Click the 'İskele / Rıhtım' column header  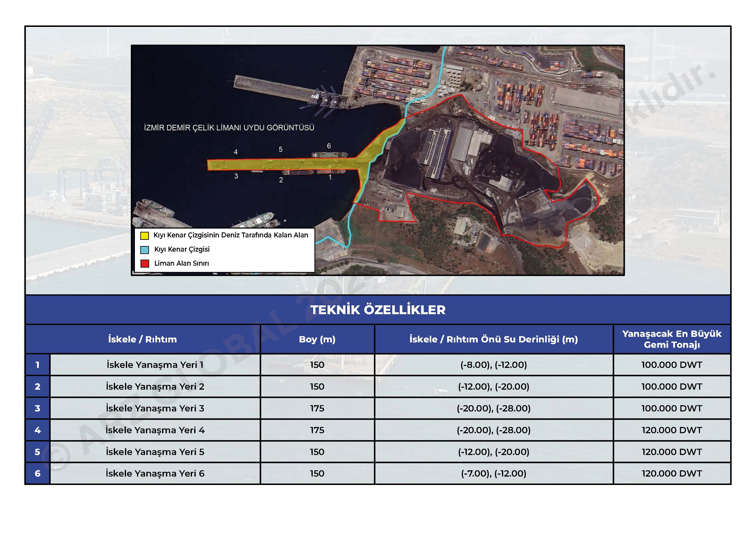tap(143, 339)
